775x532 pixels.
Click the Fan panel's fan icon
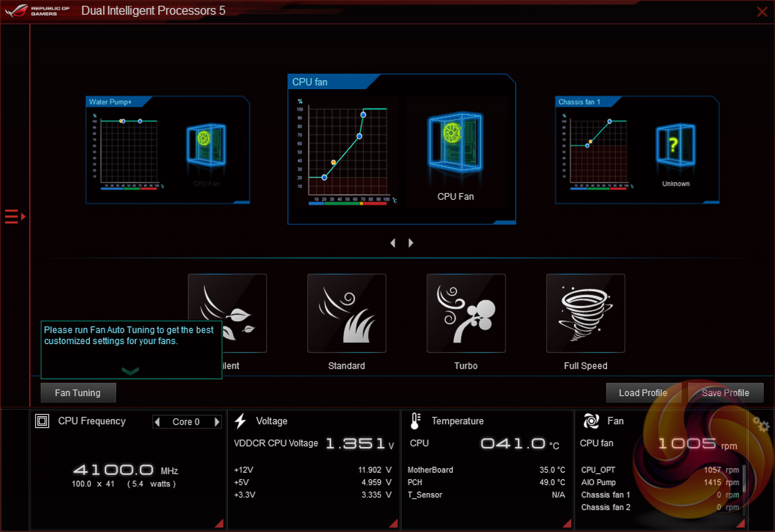pyautogui.click(x=591, y=421)
